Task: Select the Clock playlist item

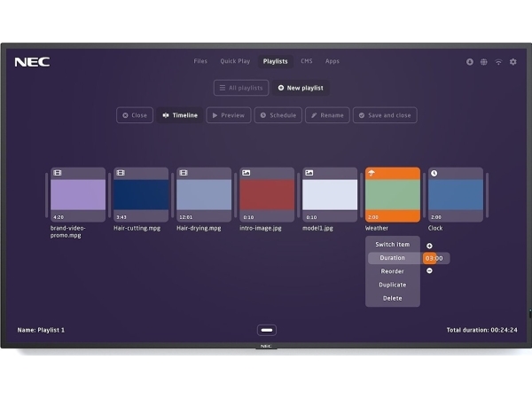Action: pos(456,194)
